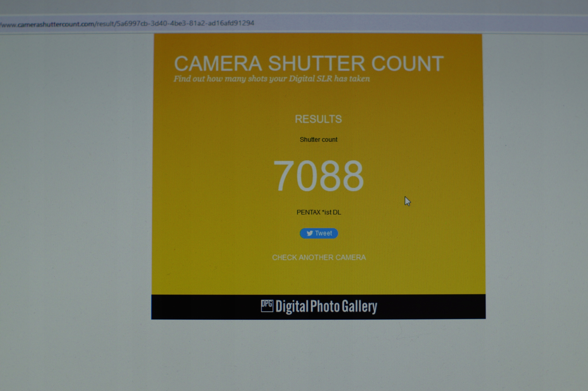588x391 pixels.
Task: Click blank white area right of yellow panel
Action: click(536, 175)
